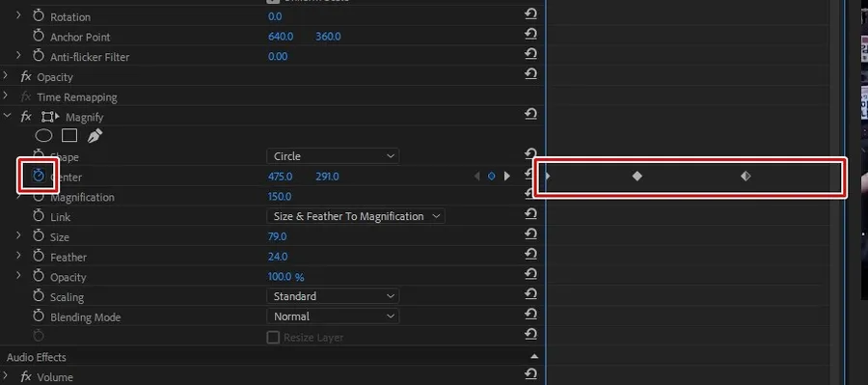Screen dimensions: 868x385
Task: Toggle the Magnify effect fx icon
Action: point(26,117)
